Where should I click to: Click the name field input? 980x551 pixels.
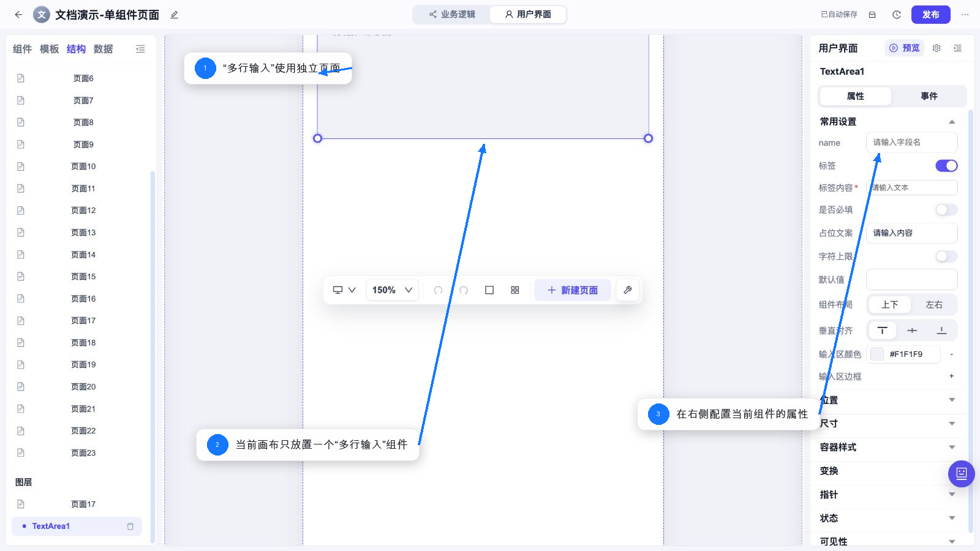pos(912,142)
